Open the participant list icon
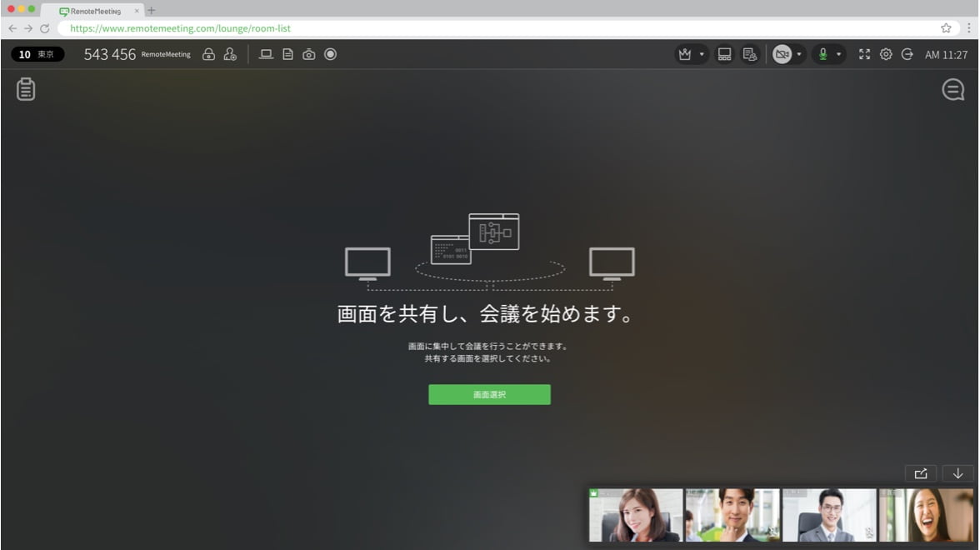Image resolution: width=980 pixels, height=550 pixels. coord(749,54)
